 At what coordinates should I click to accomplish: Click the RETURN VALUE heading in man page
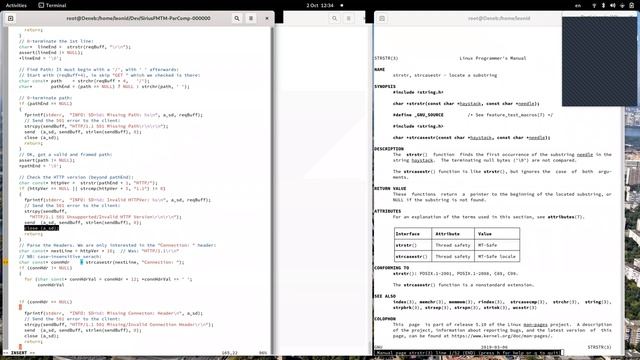point(390,189)
